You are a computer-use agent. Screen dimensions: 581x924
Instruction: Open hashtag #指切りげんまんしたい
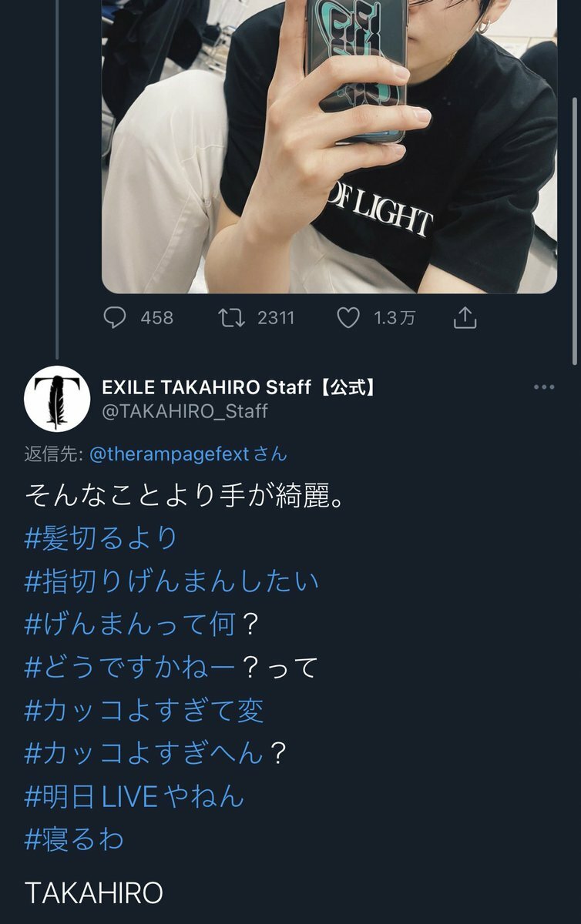172,581
